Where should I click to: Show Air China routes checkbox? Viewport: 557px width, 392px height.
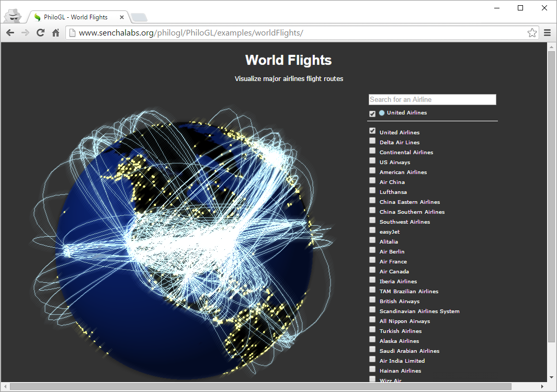tap(372, 181)
